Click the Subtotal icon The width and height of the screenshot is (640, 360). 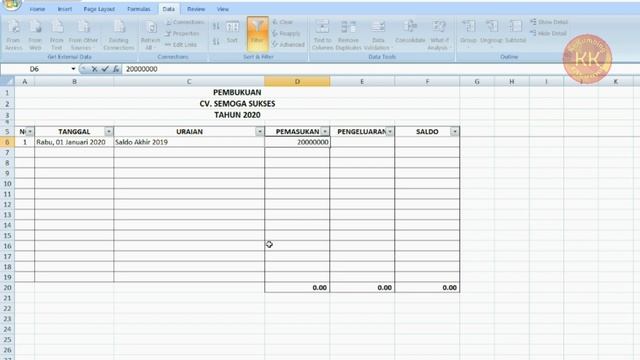click(x=516, y=32)
